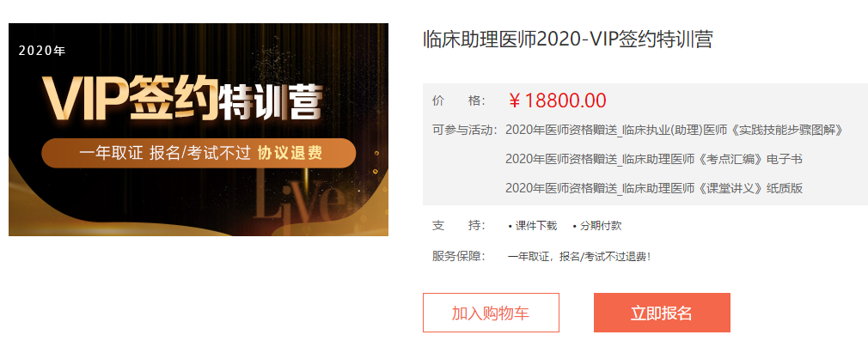The height and width of the screenshot is (347, 868).
Task: Click the 课件下载 support item
Action: click(532, 226)
